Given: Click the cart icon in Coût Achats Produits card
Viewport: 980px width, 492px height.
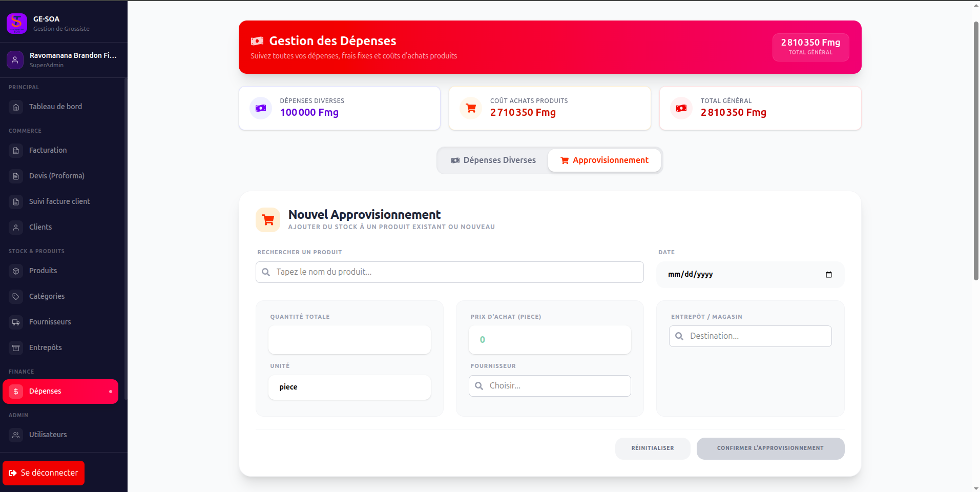Looking at the screenshot, I should pos(471,108).
